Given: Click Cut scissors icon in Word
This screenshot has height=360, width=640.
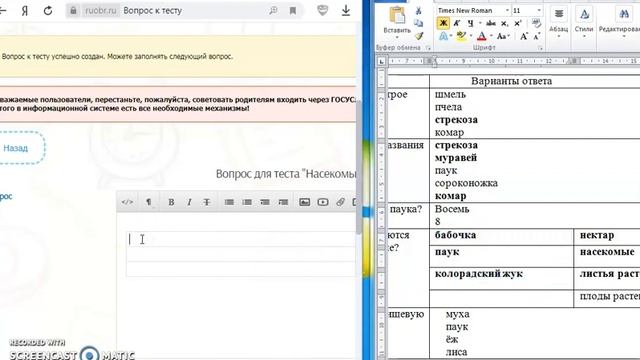Looking at the screenshot, I should [x=418, y=11].
